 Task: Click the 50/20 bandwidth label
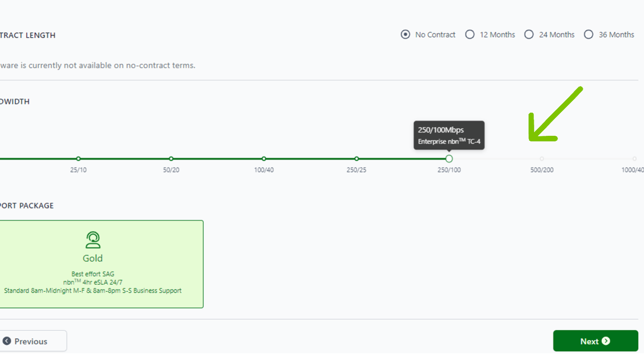pos(171,170)
